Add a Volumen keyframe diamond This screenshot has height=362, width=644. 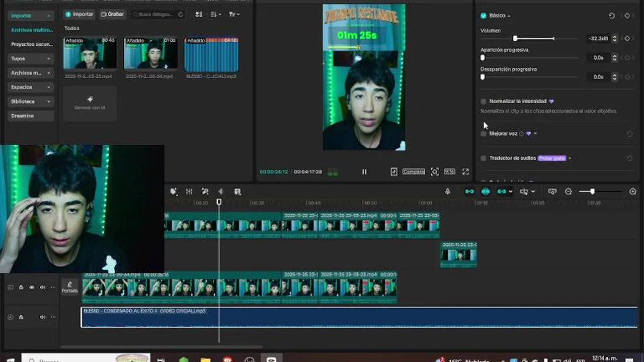coord(627,38)
